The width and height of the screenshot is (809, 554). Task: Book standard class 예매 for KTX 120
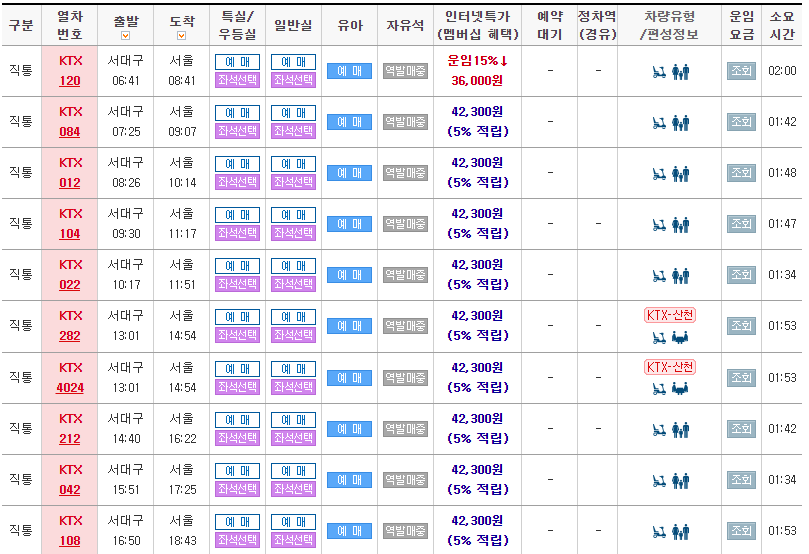coord(293,62)
